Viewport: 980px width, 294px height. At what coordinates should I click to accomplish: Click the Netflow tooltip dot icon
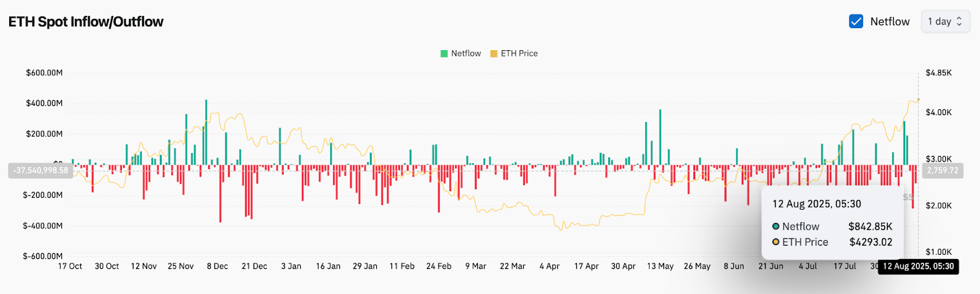tap(776, 227)
